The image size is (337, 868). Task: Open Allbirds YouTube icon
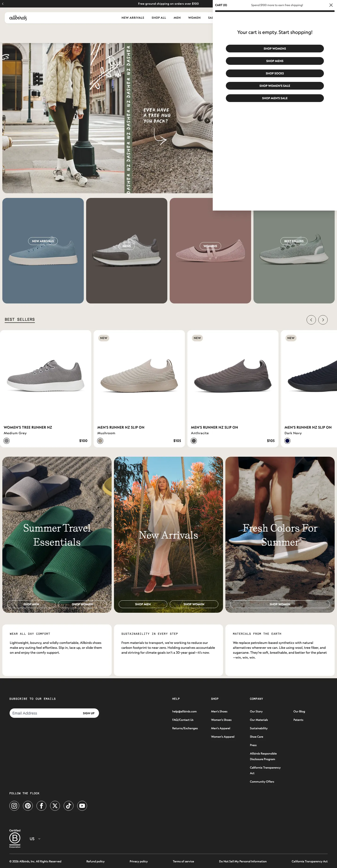[x=82, y=806]
